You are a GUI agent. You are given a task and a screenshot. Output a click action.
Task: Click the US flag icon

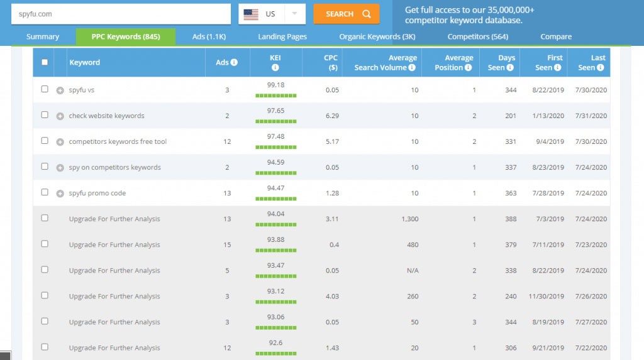(x=251, y=14)
